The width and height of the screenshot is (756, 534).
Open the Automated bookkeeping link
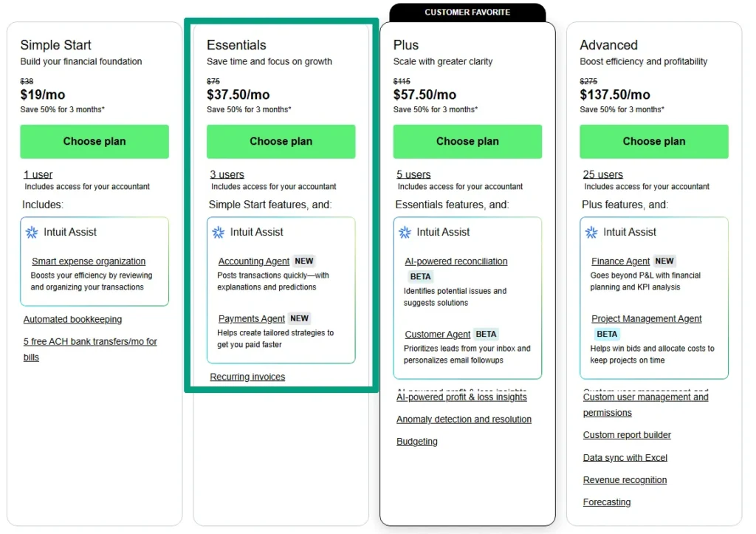(72, 319)
